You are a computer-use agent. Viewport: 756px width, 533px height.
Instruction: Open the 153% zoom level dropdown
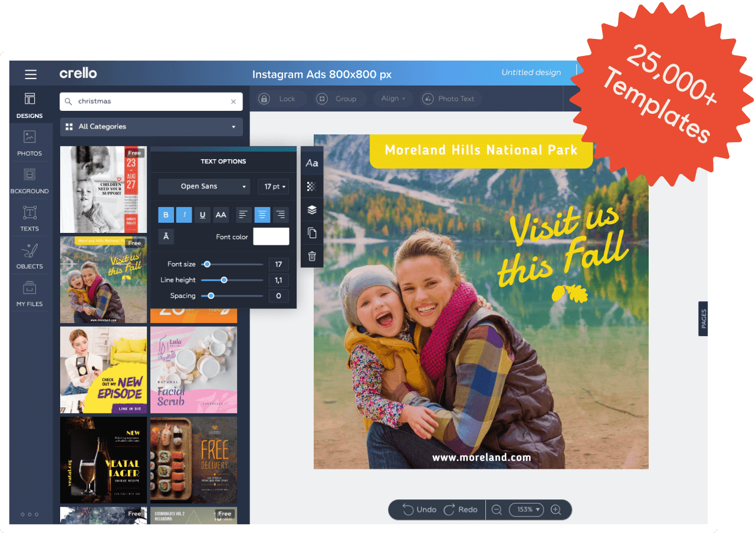(x=526, y=509)
